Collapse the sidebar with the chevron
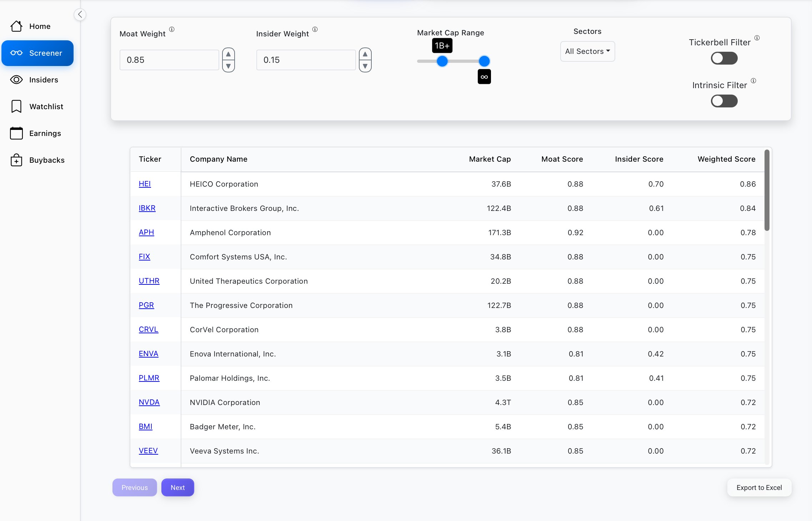The height and width of the screenshot is (521, 812). [80, 14]
